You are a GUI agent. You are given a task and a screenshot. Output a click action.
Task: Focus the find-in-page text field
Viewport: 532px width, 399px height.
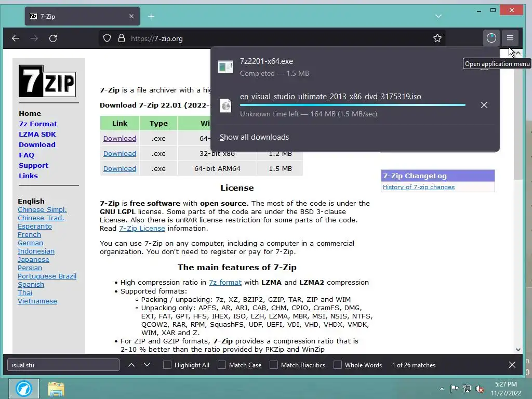(x=63, y=365)
